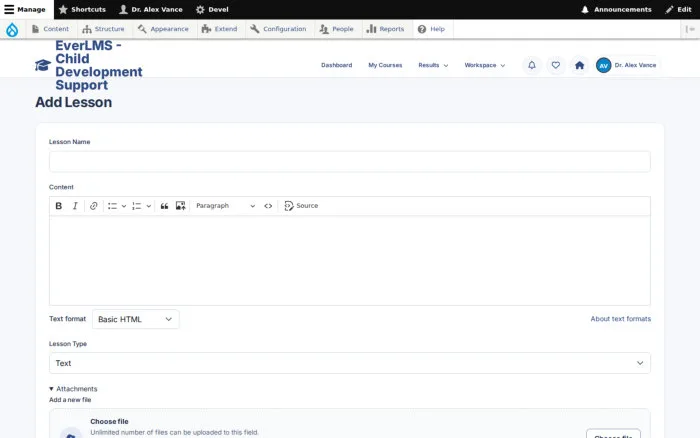
Task: Open the Extend admin menu
Action: [x=219, y=29]
